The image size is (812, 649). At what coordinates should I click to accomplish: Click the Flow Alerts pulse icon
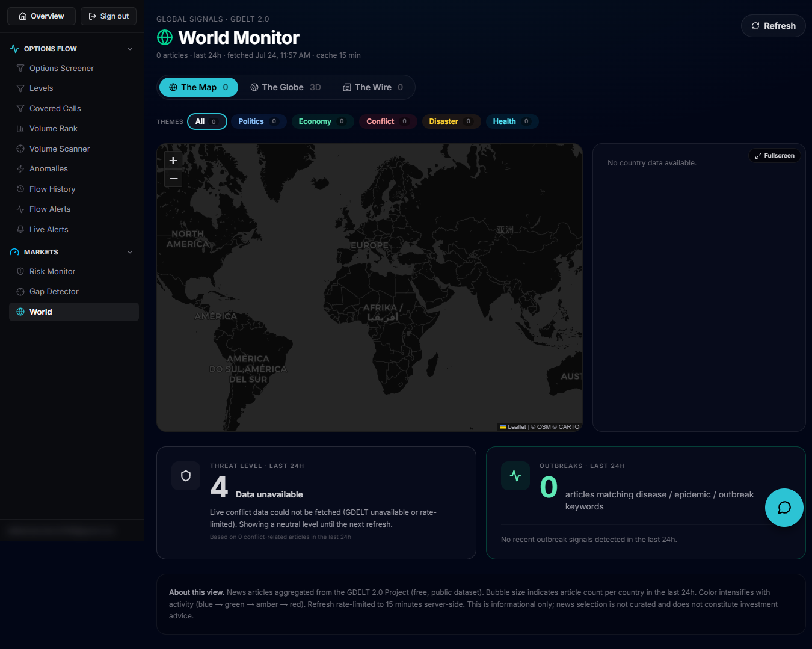pyautogui.click(x=20, y=209)
